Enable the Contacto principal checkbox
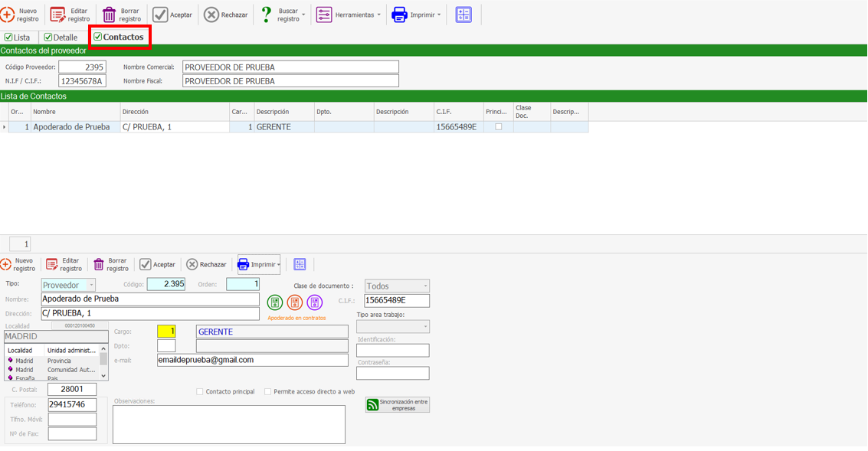868x451 pixels. (200, 391)
